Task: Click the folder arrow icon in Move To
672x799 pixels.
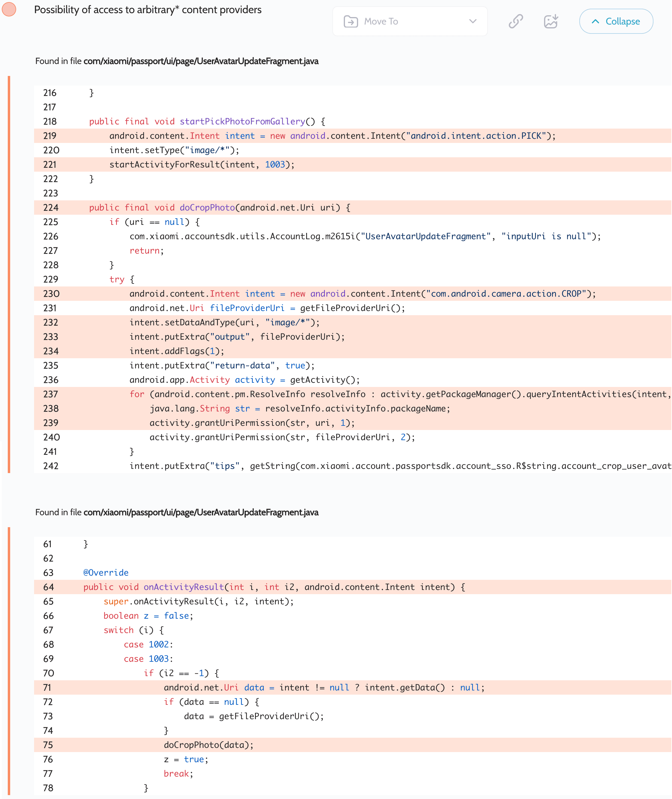Action: coord(350,21)
